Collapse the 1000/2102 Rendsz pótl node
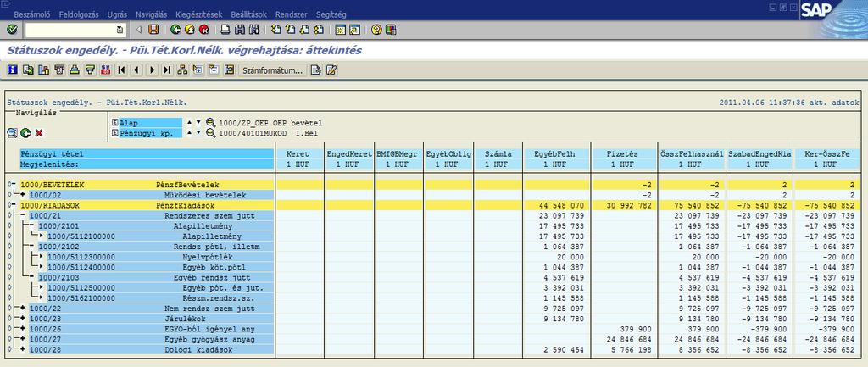Screen dimensions: 868x367 click(31, 247)
